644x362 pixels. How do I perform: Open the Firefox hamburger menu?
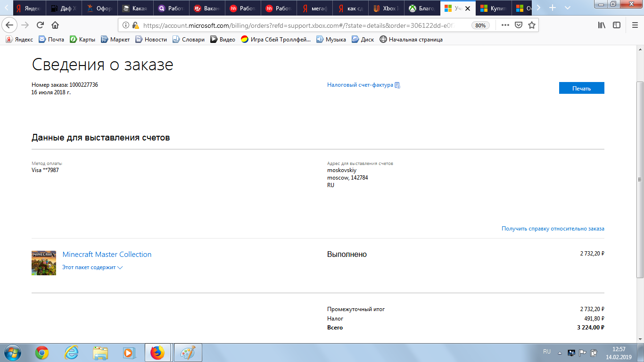[634, 25]
